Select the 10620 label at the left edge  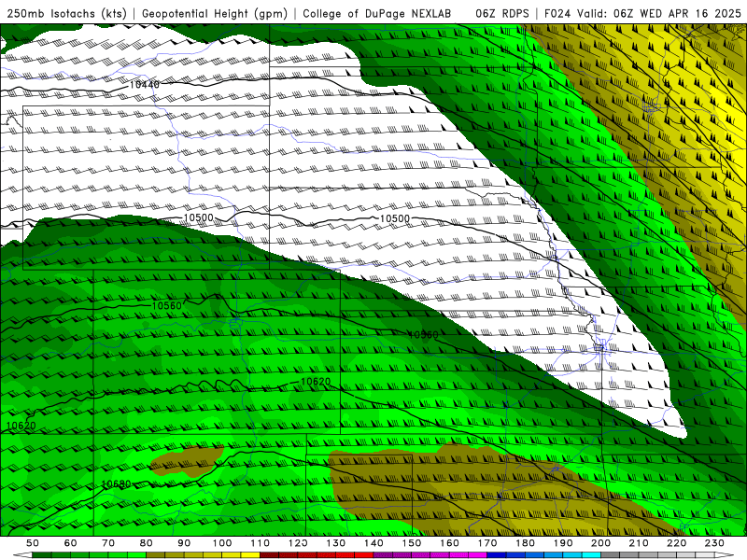(x=21, y=426)
